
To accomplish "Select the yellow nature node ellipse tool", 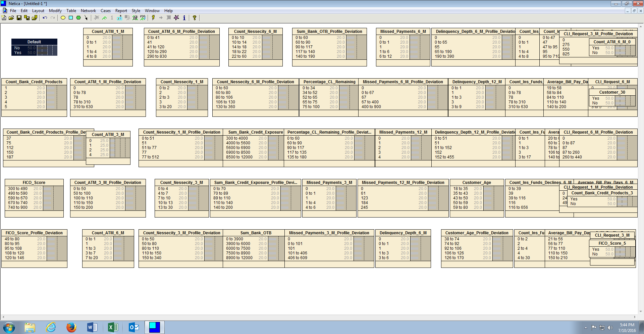I will 63,18.
